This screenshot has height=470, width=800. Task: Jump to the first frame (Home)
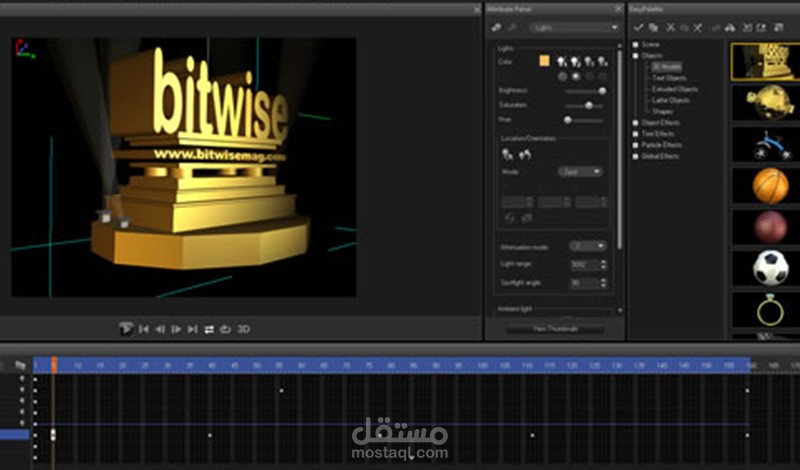click(x=144, y=330)
